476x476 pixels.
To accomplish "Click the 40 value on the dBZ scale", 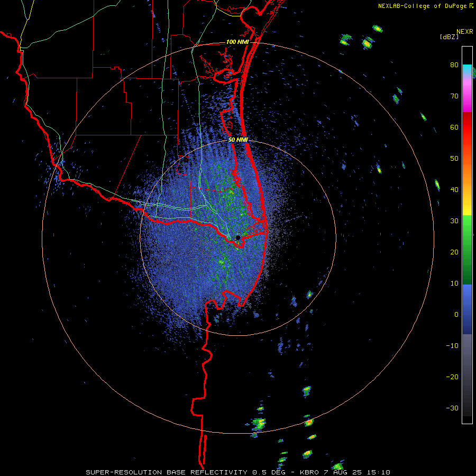I will (454, 190).
